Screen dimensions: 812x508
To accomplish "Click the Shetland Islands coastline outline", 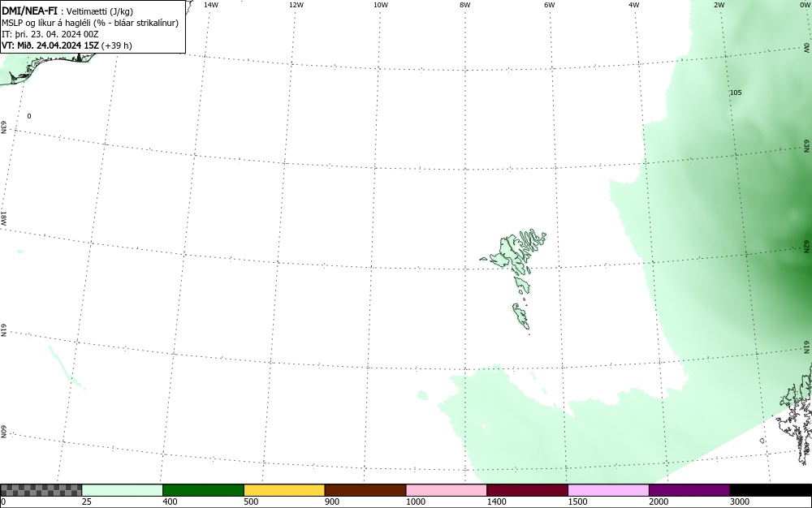I will (x=797, y=414).
